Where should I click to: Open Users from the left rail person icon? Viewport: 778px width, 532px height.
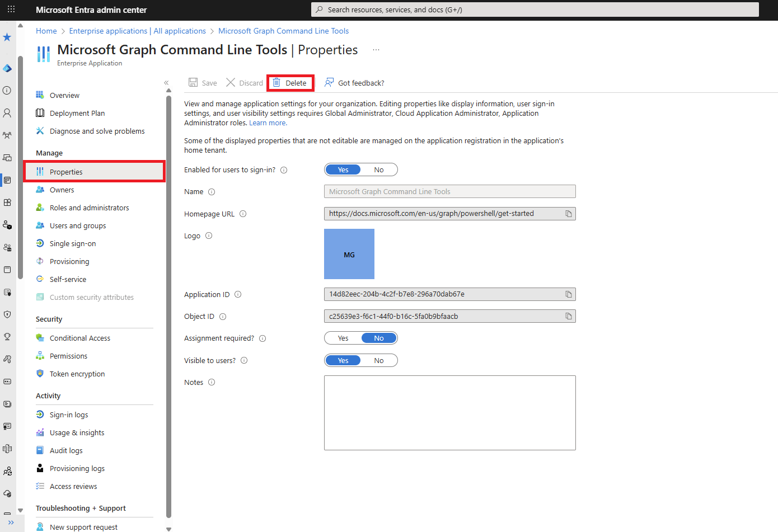click(7, 113)
